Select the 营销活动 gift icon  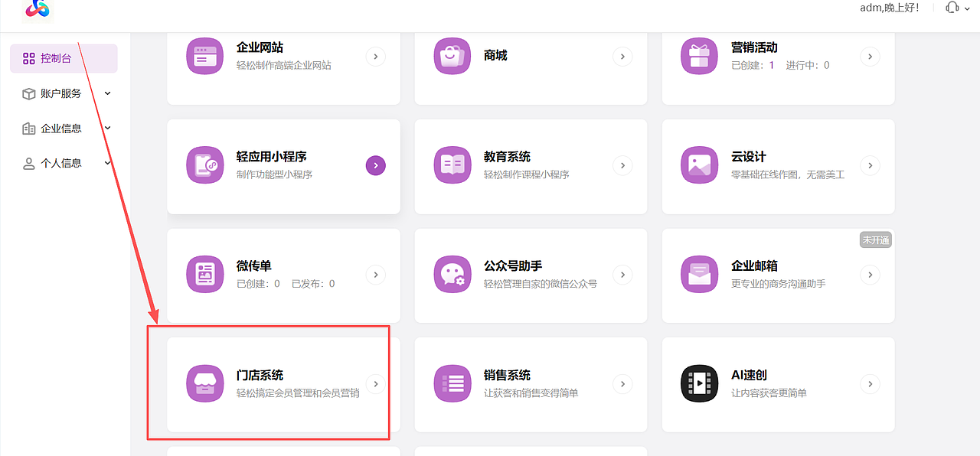click(699, 56)
